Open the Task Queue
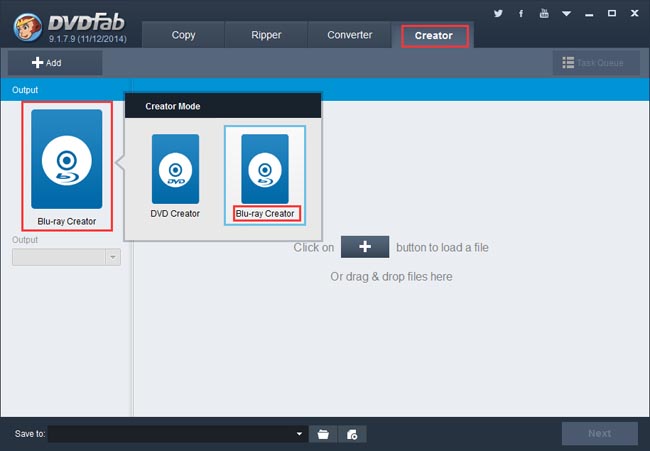 click(596, 63)
